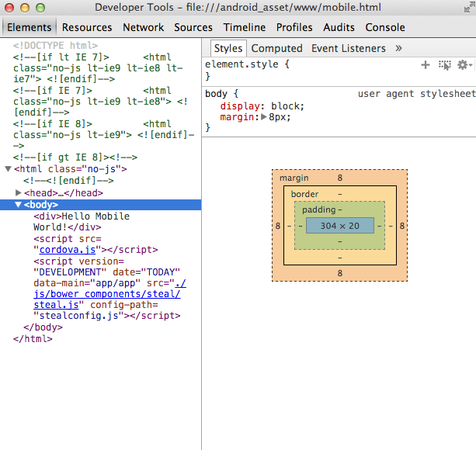The height and width of the screenshot is (450, 476).
Task: Click the body selector in styles
Action: [x=216, y=94]
